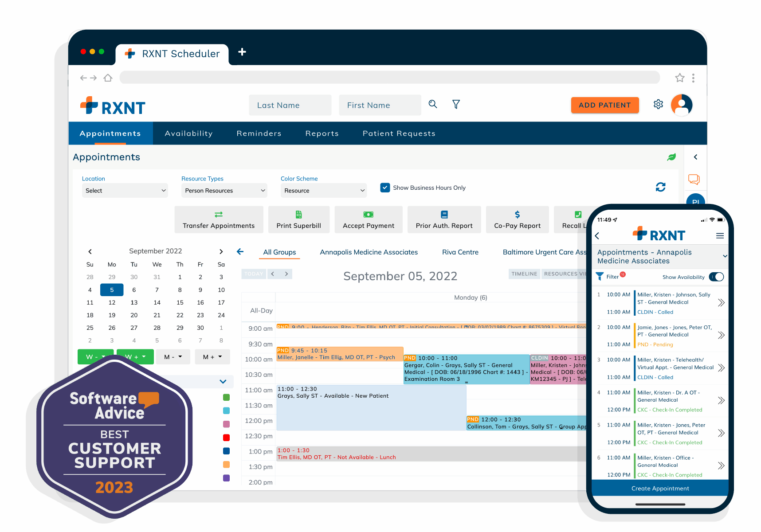The image size is (761, 532).
Task: Click the Transfer Appointments button
Action: click(219, 219)
